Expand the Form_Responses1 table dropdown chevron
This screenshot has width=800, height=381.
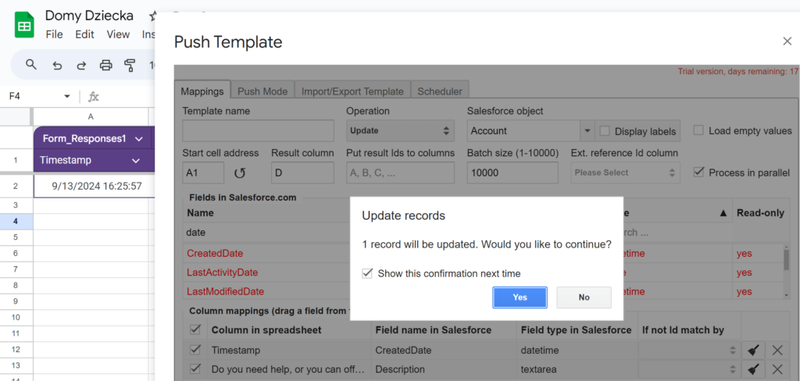pyautogui.click(x=138, y=139)
